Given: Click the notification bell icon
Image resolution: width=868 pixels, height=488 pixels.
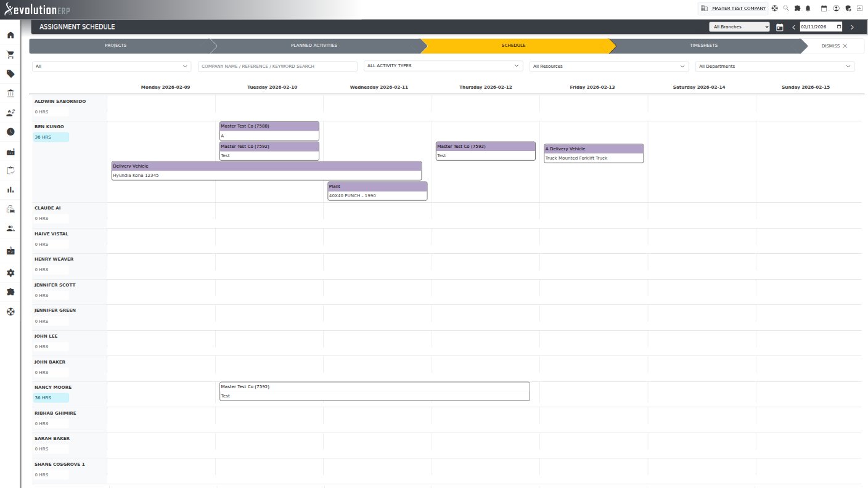Looking at the screenshot, I should pos(808,9).
